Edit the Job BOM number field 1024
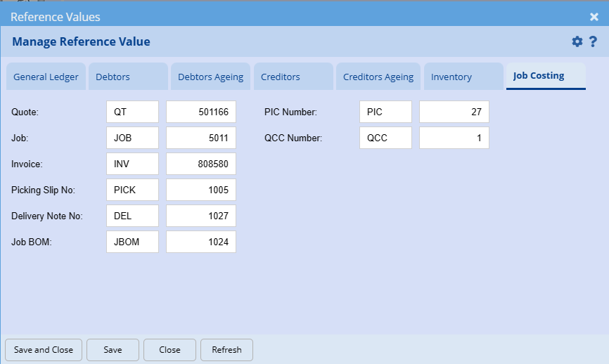The width and height of the screenshot is (609, 364). (x=201, y=242)
